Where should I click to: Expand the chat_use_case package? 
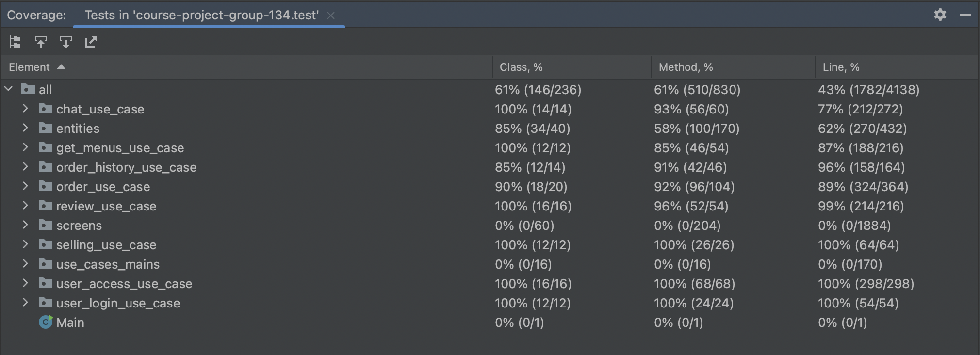(x=25, y=109)
